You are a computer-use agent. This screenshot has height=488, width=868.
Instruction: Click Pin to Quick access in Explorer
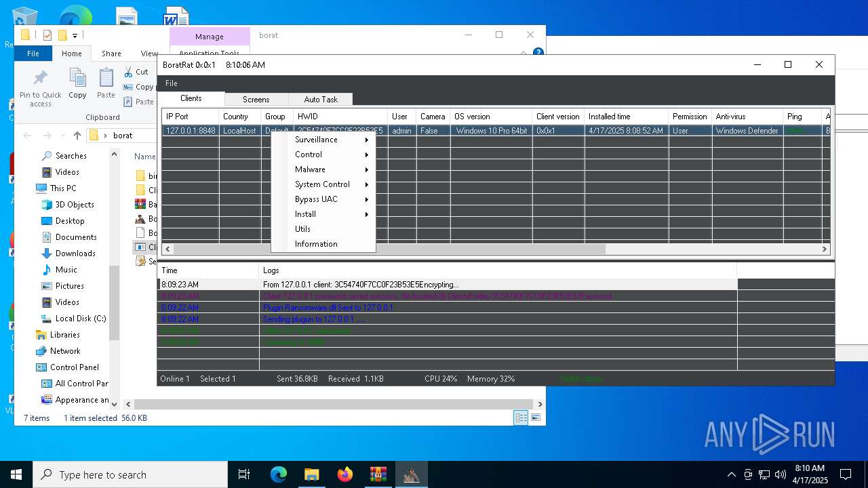pos(41,88)
